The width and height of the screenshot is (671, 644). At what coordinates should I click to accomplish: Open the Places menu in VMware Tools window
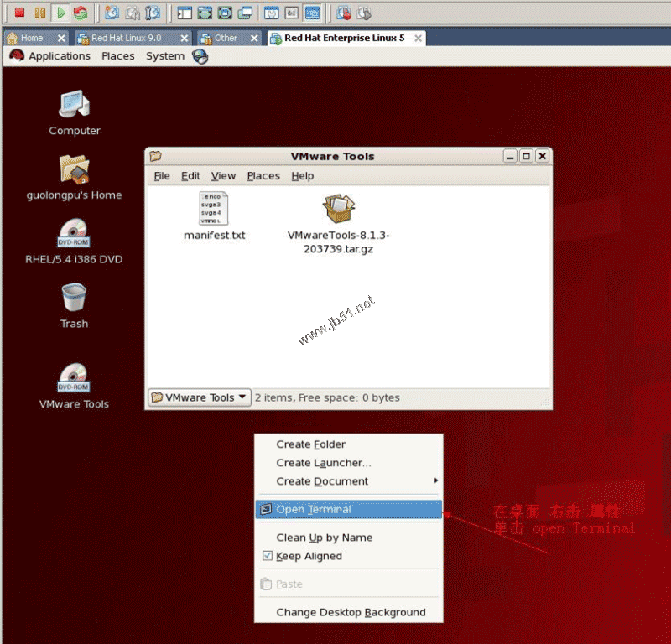click(x=263, y=176)
